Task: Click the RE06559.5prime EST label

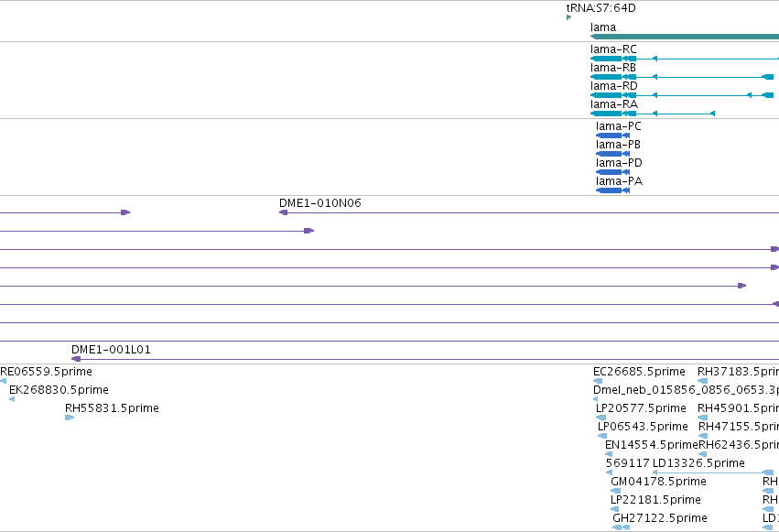Action: tap(46, 372)
